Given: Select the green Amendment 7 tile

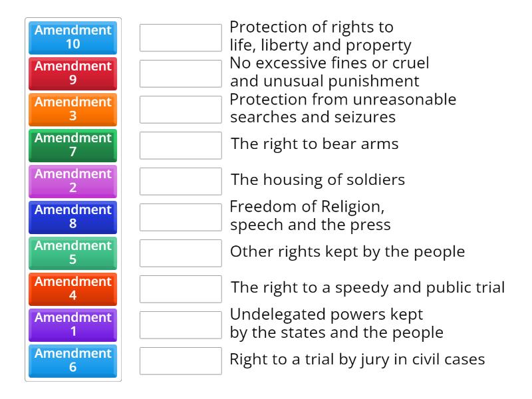Looking at the screenshot, I should (x=72, y=146).
